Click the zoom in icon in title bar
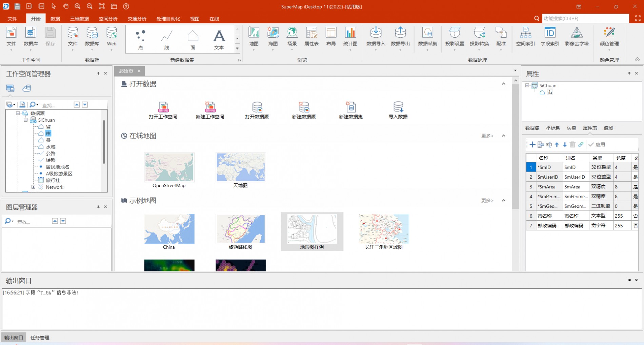 pos(78,6)
